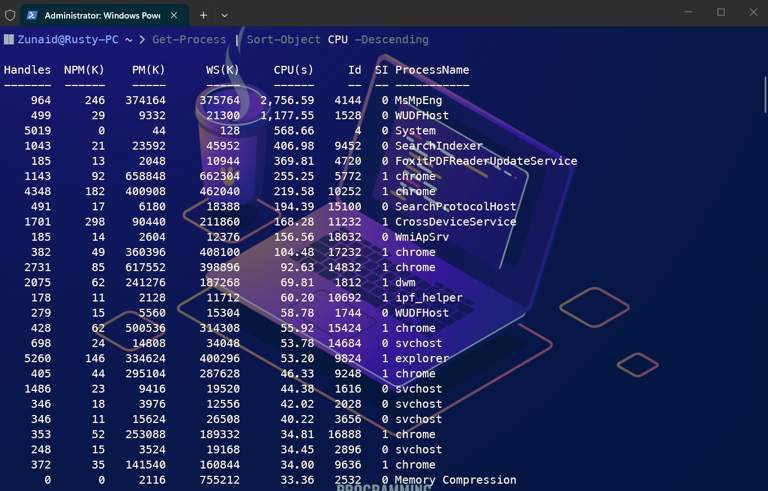Open a new terminal tab
Image resolution: width=768 pixels, height=491 pixels.
pos(203,15)
